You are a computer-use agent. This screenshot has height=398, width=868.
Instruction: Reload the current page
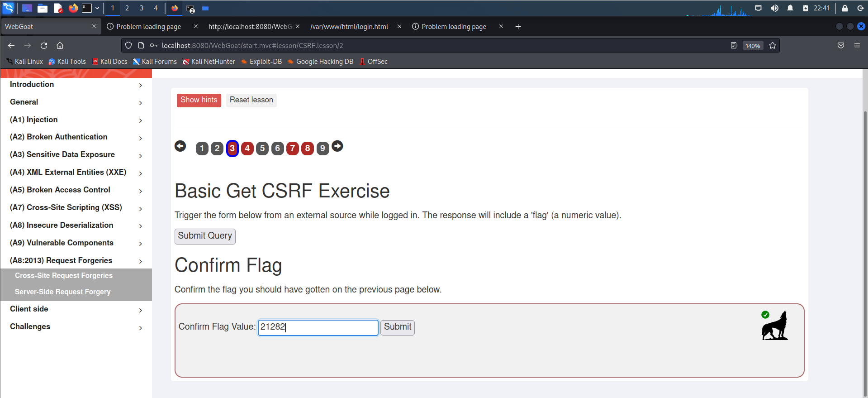(x=44, y=45)
